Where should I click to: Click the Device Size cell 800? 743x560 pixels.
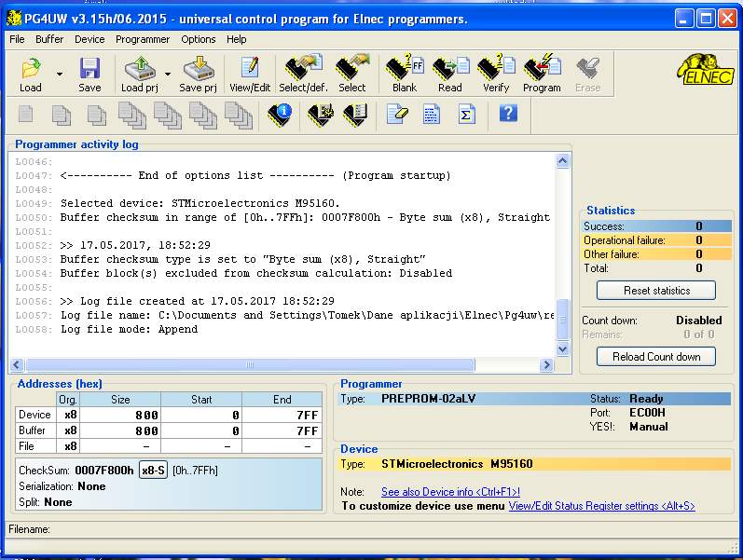[x=120, y=415]
